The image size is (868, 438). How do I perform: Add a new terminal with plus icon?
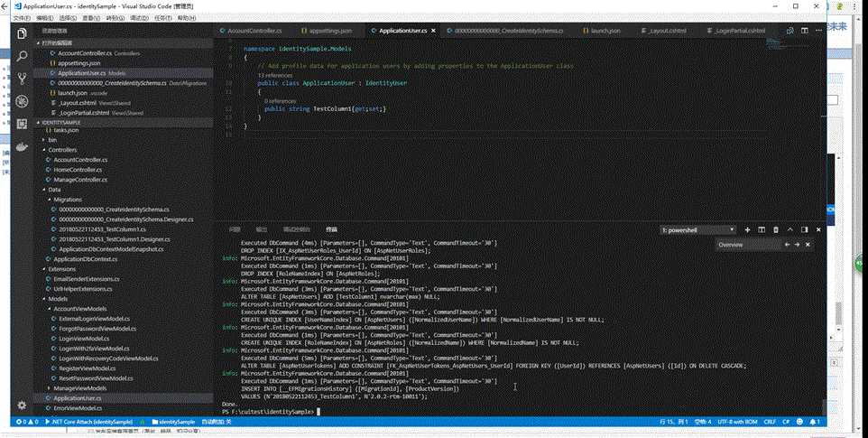pyautogui.click(x=747, y=229)
